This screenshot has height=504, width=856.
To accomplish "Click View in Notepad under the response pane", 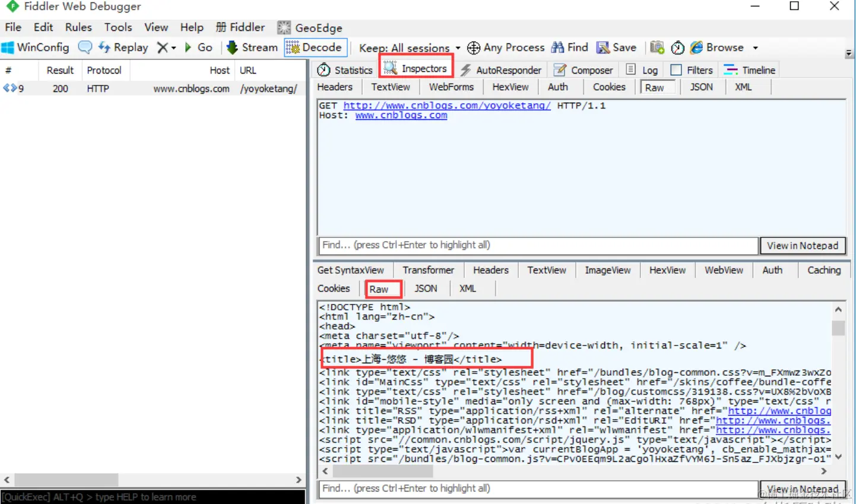I will 803,489.
